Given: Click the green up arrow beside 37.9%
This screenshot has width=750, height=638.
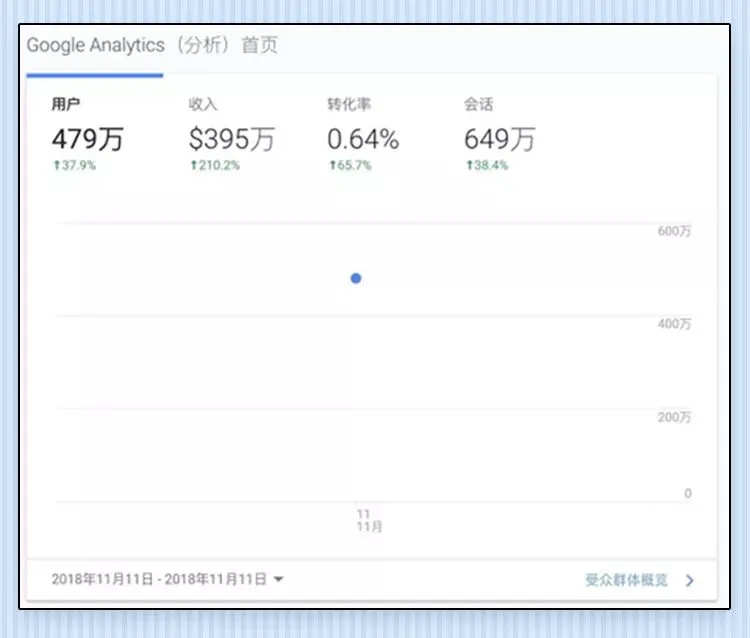Looking at the screenshot, I should [x=57, y=165].
